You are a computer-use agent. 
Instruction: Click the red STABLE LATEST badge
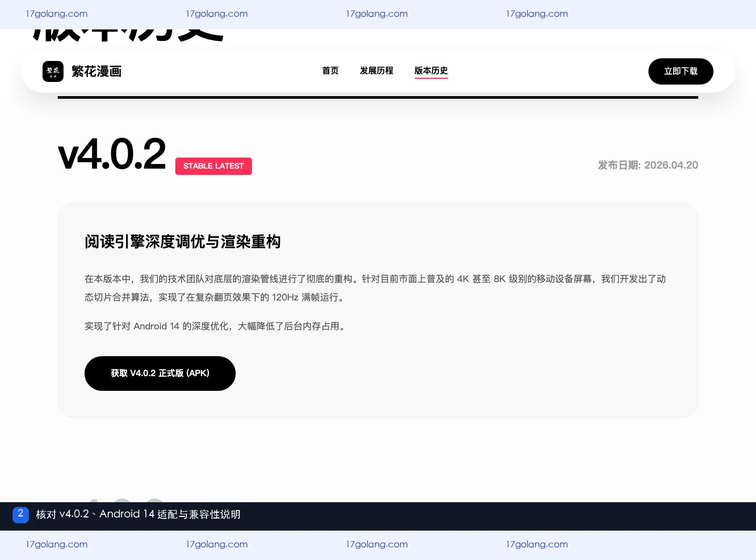point(214,166)
